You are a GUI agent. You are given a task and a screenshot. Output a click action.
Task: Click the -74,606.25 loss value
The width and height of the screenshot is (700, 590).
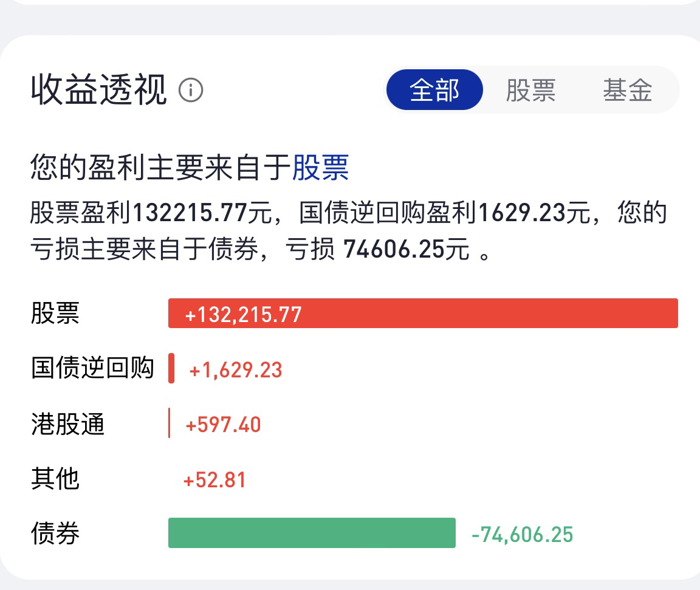(x=523, y=535)
